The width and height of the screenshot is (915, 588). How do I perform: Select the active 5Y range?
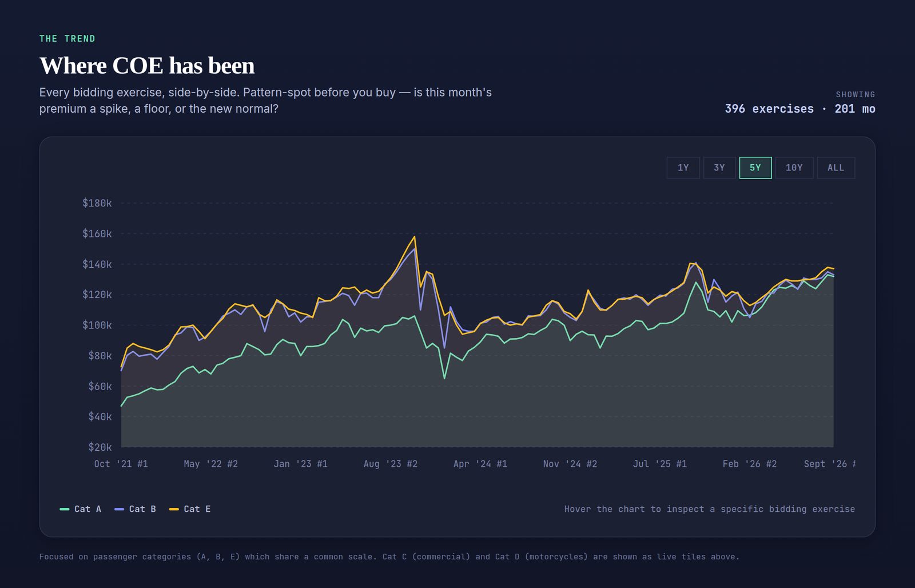click(755, 168)
